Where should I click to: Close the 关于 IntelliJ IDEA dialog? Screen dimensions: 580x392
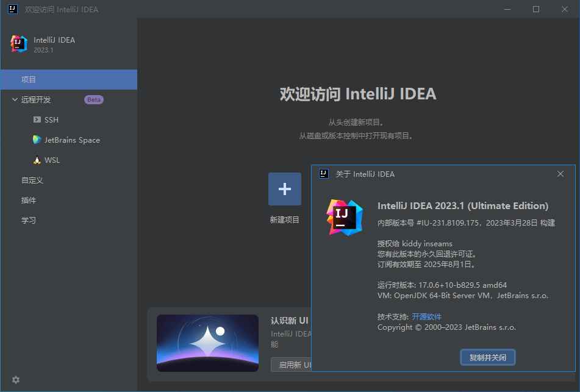pyautogui.click(x=560, y=174)
